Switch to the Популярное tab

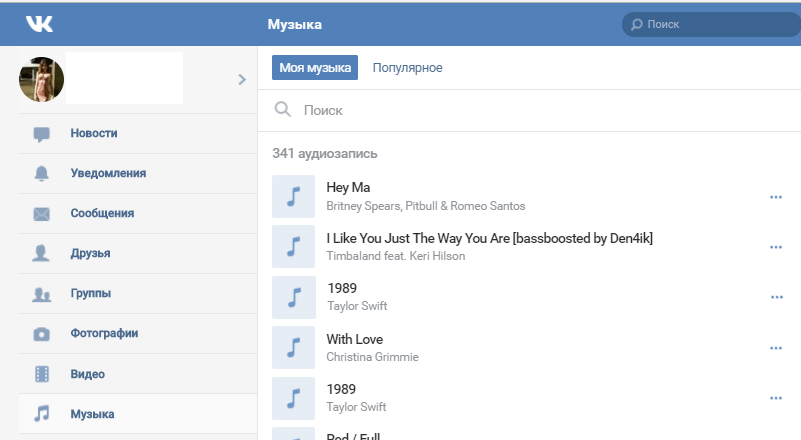point(407,68)
